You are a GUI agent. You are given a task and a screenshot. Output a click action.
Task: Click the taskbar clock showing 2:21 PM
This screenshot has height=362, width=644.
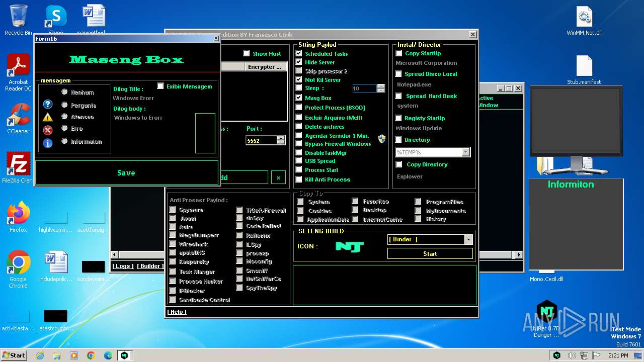pos(618,355)
